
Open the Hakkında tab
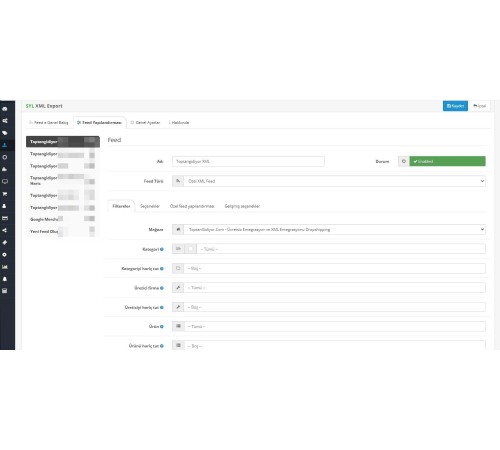179,123
